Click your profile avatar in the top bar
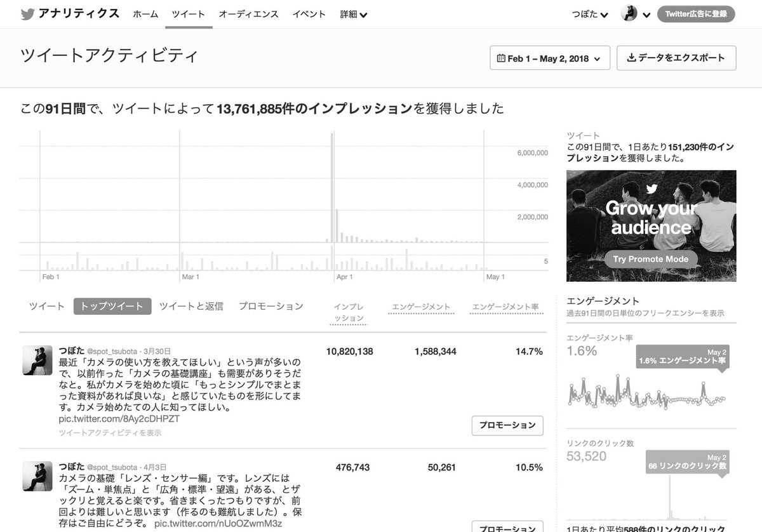The width and height of the screenshot is (762, 532). [x=628, y=13]
